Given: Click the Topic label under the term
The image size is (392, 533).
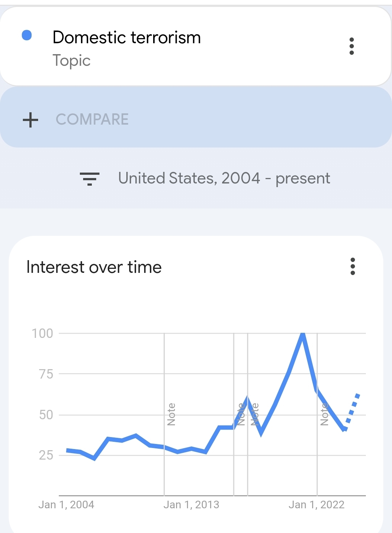Looking at the screenshot, I should tap(72, 60).
